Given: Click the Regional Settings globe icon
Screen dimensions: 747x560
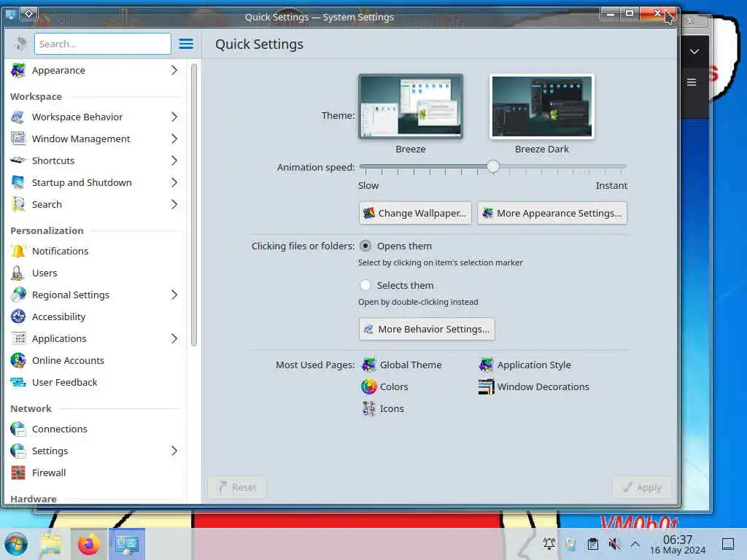Looking at the screenshot, I should [18, 295].
